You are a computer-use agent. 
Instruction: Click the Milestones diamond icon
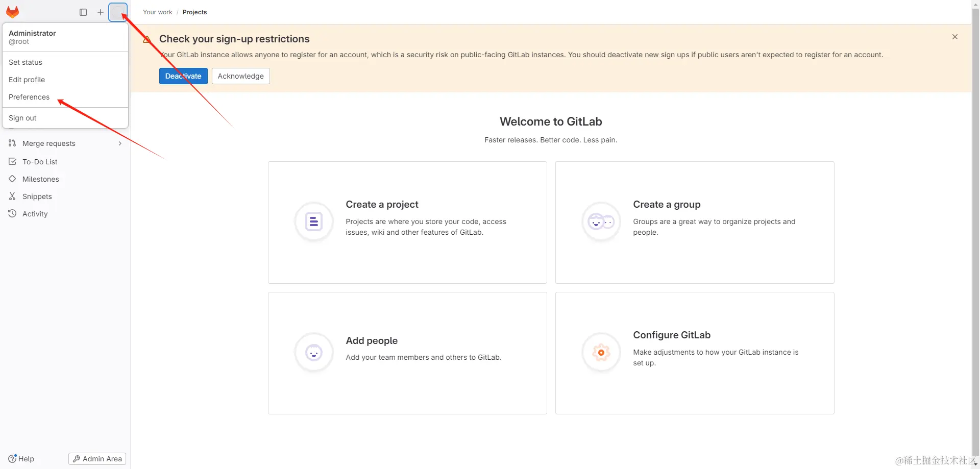pyautogui.click(x=12, y=179)
